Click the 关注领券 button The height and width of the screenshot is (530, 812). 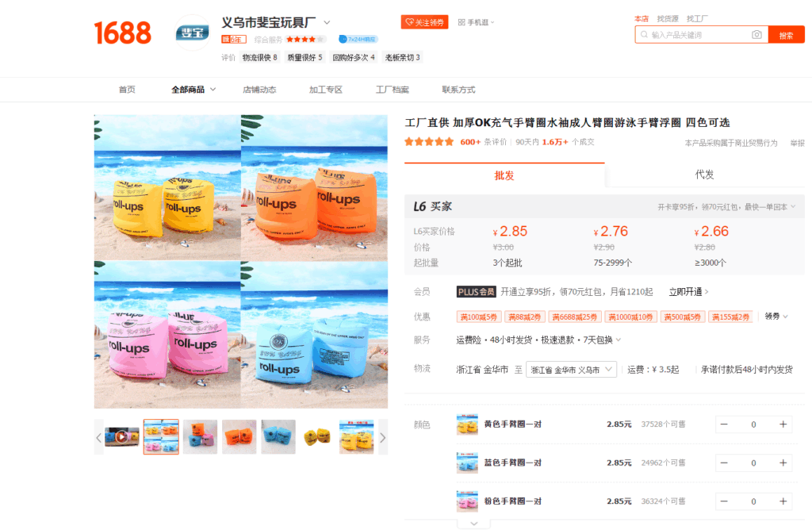click(x=424, y=22)
